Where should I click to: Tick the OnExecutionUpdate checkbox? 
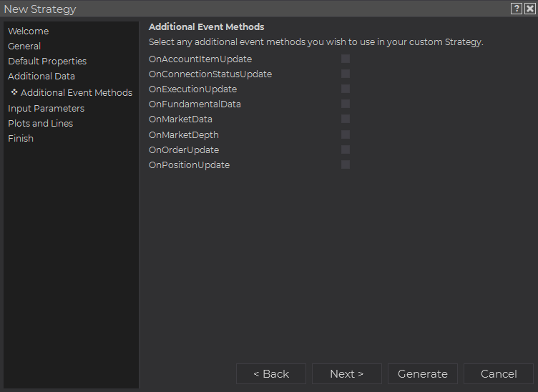pos(346,89)
